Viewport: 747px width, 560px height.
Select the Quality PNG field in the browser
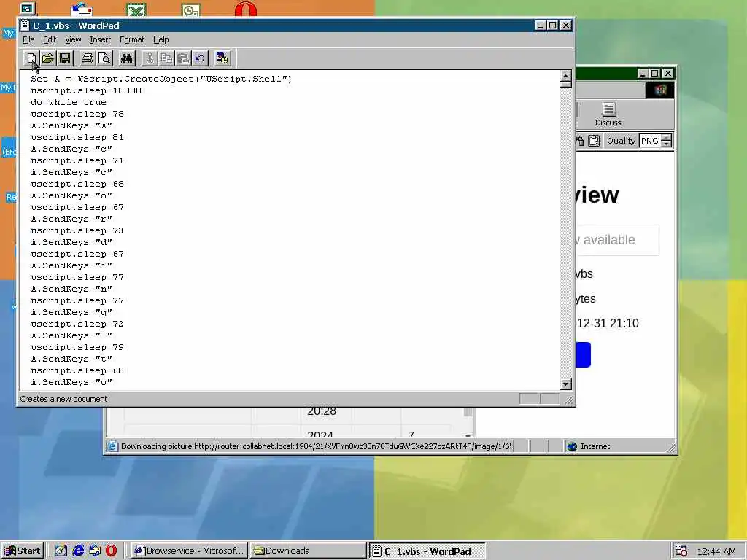[650, 141]
